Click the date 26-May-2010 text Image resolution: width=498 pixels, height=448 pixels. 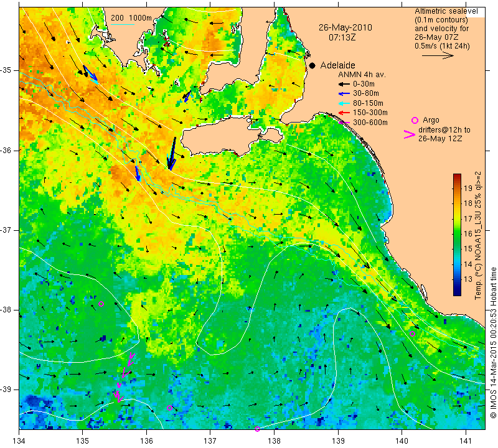(345, 27)
